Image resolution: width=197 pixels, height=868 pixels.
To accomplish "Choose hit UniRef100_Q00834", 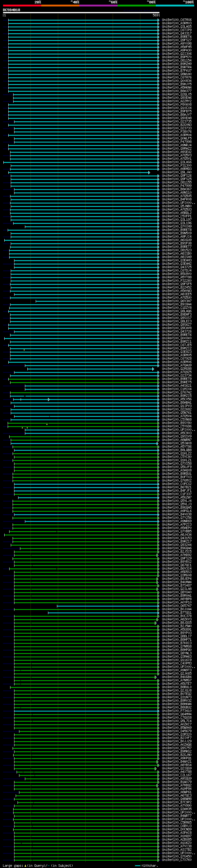I will point(177,81).
